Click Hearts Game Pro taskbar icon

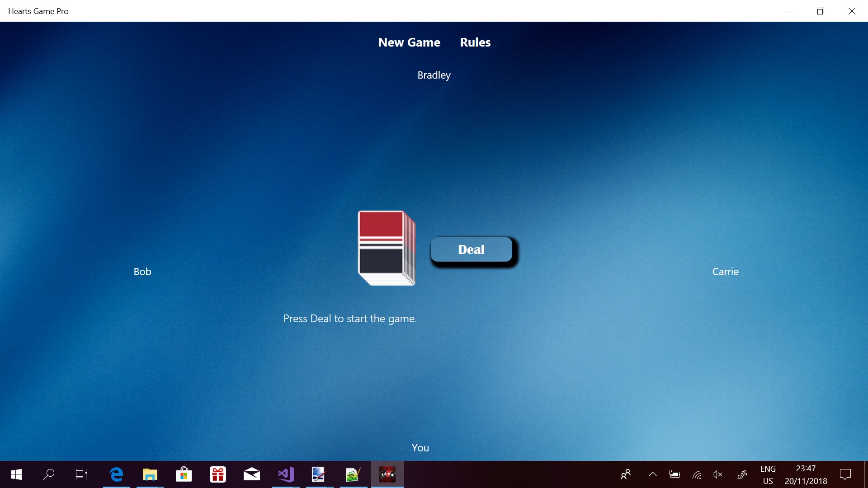click(x=387, y=474)
